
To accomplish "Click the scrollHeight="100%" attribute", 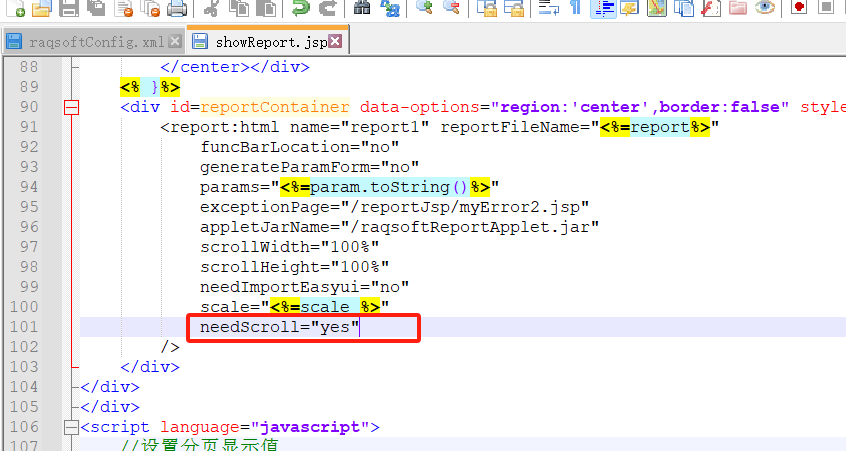I will pyautogui.click(x=295, y=267).
